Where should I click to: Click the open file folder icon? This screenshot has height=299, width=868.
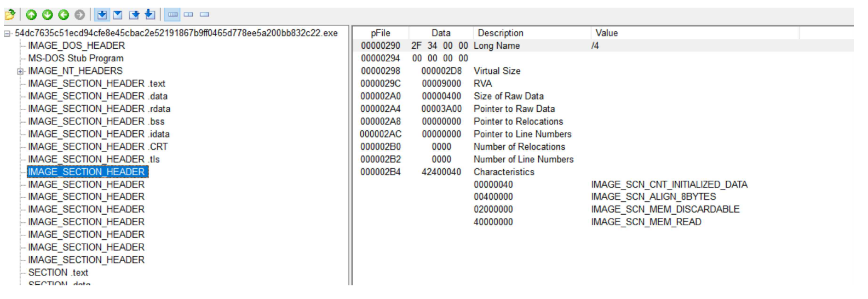click(10, 15)
